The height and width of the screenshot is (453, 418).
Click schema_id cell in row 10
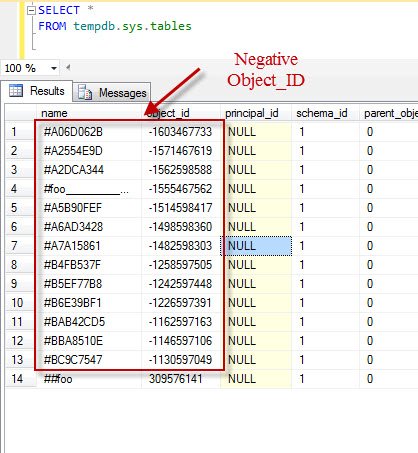pos(325,303)
